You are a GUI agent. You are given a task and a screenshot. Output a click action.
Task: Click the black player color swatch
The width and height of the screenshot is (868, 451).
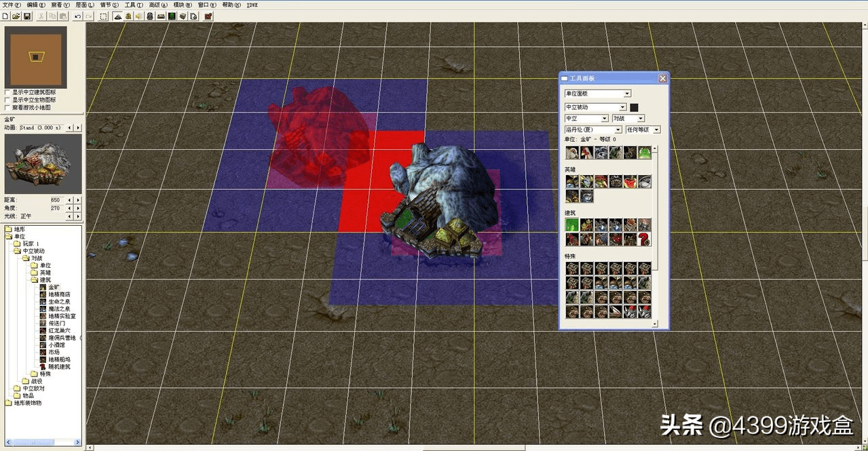point(634,107)
